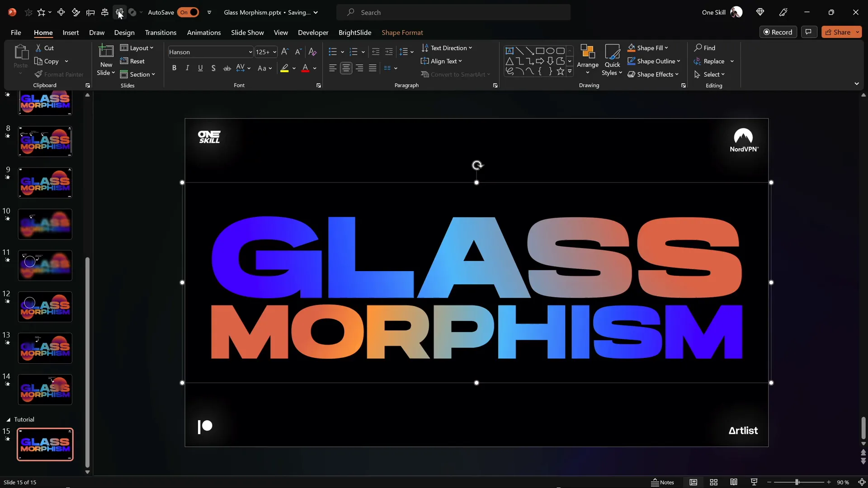The image size is (868, 488).
Task: Center align the paragraph
Action: (346, 68)
